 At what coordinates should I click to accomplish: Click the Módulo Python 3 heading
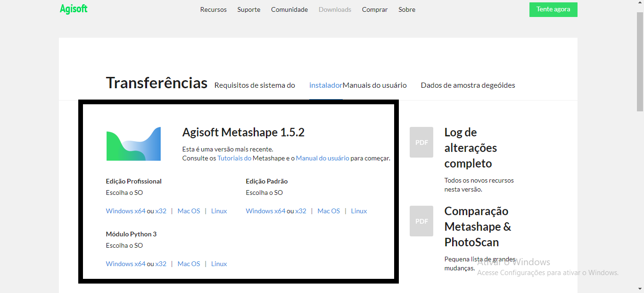point(131,234)
